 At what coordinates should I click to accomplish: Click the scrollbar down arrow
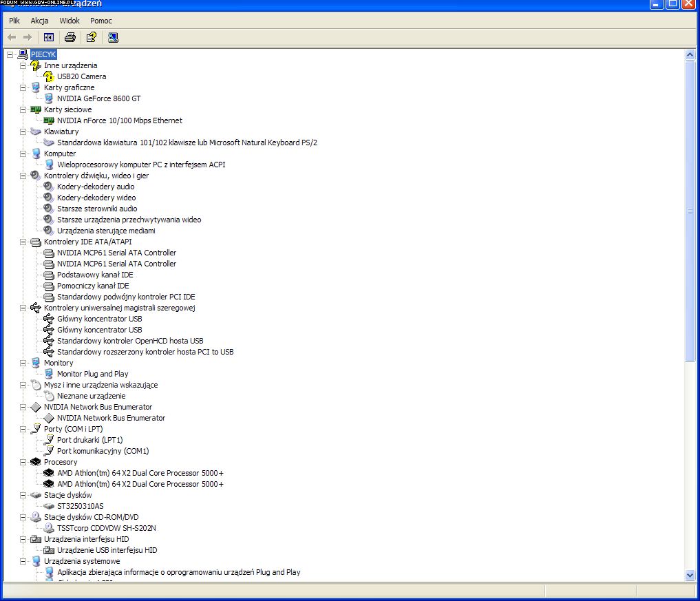point(690,575)
